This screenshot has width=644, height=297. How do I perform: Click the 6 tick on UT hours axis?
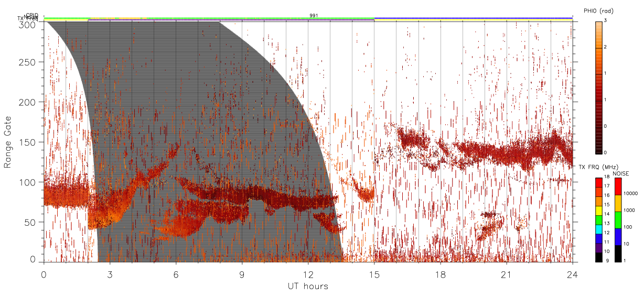tap(176, 274)
